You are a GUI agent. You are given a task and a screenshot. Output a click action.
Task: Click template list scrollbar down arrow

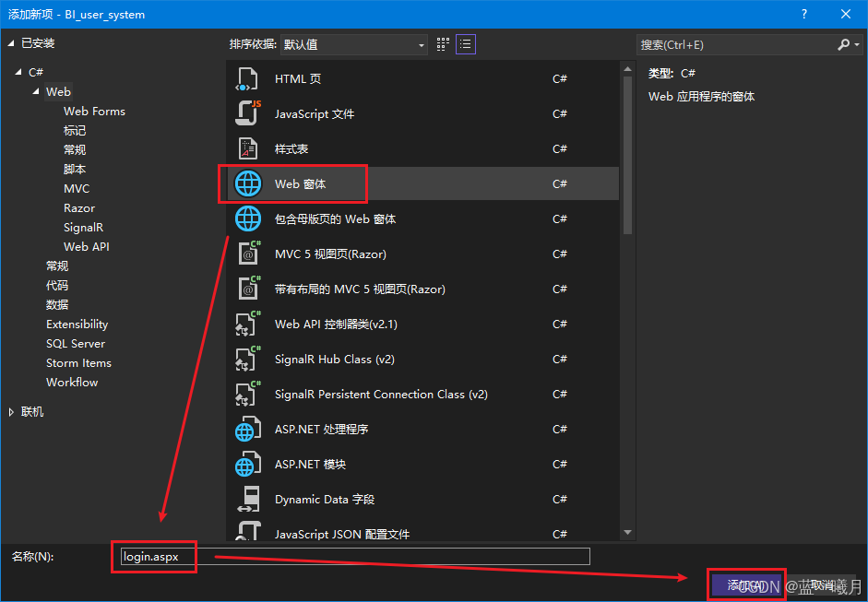point(627,532)
